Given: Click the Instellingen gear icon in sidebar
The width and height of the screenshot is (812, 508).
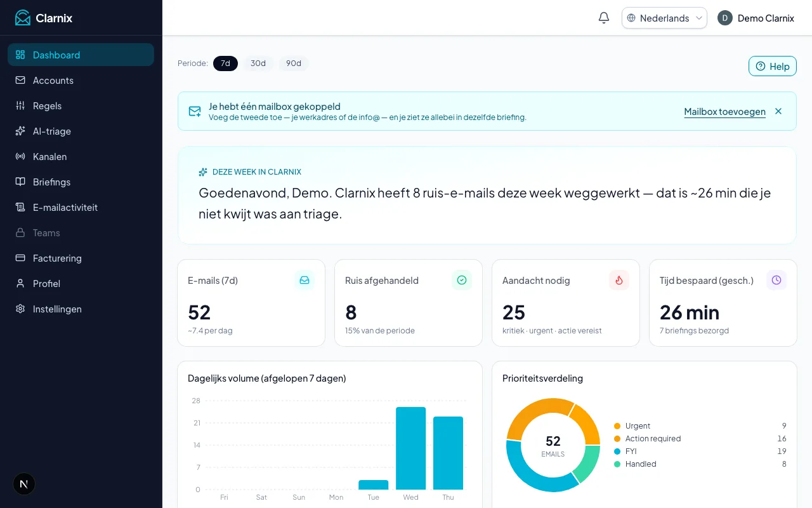Looking at the screenshot, I should 20,309.
